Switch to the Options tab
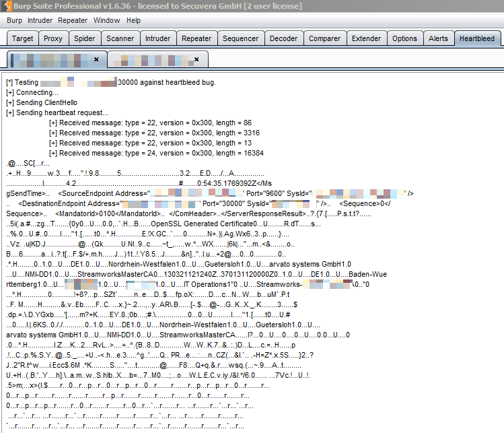Image resolution: width=504 pixels, height=433 pixels. (x=404, y=38)
